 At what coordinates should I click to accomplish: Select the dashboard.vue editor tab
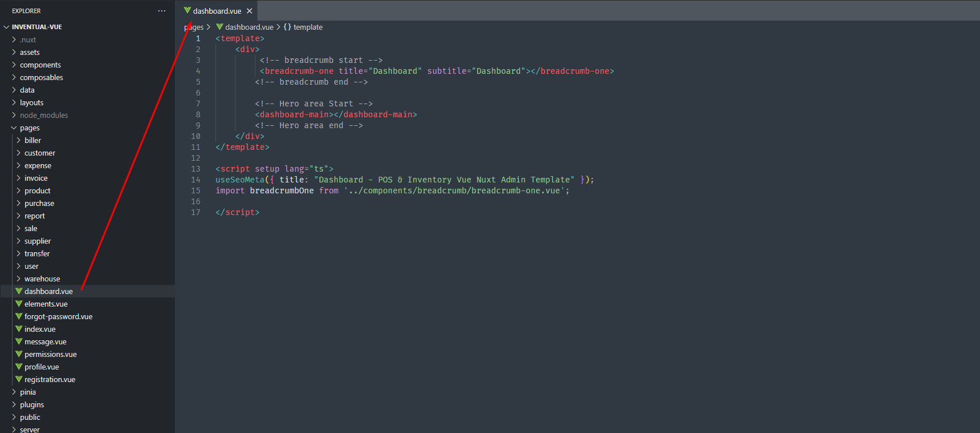click(217, 11)
